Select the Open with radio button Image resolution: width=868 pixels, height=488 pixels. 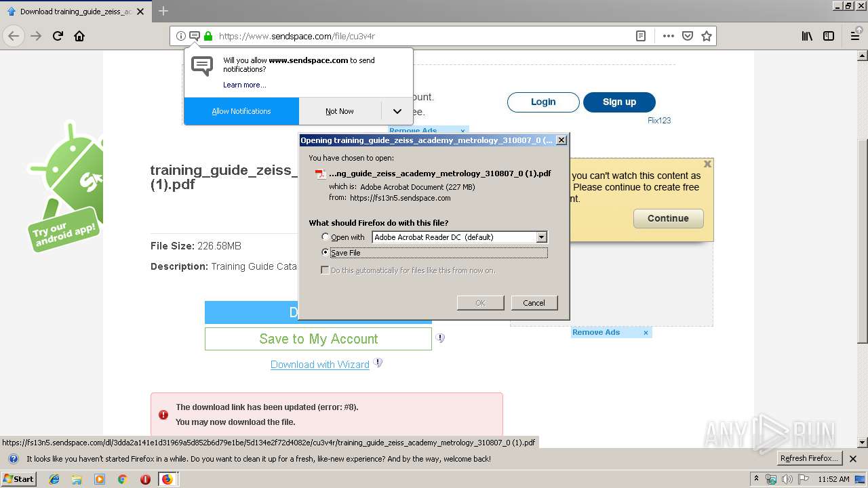325,237
